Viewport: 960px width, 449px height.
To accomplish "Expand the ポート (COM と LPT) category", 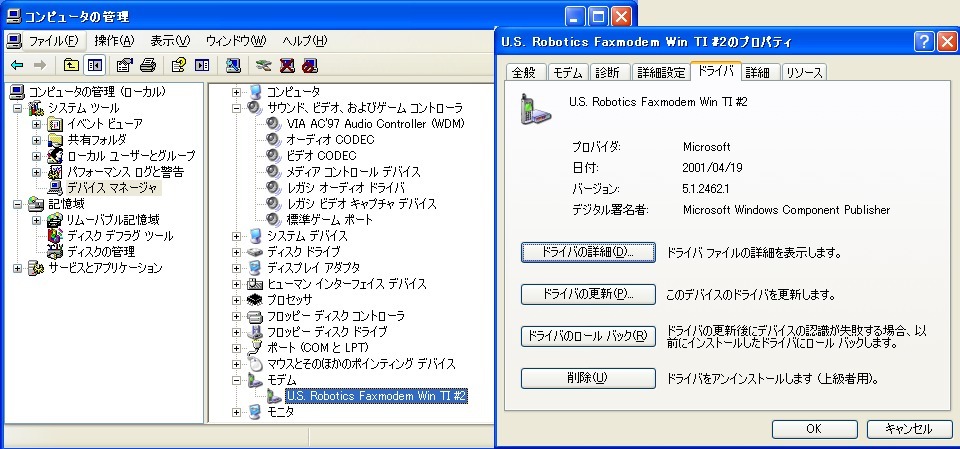I will (236, 349).
